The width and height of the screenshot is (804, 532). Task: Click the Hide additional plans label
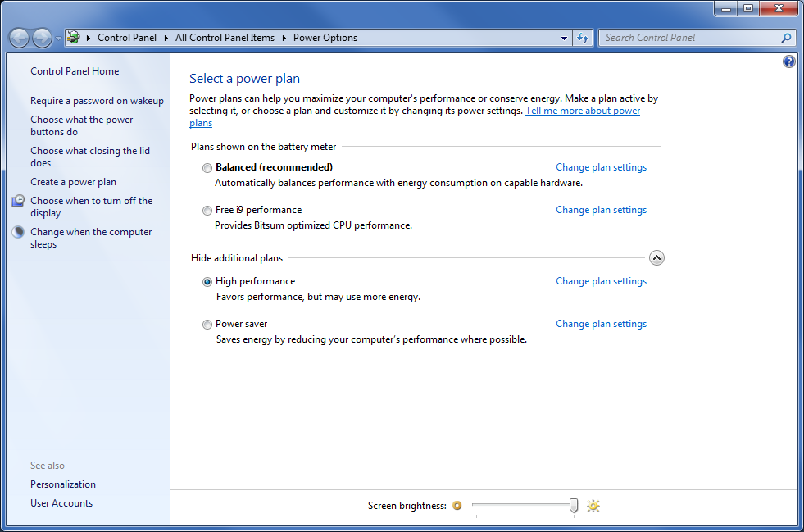click(237, 258)
